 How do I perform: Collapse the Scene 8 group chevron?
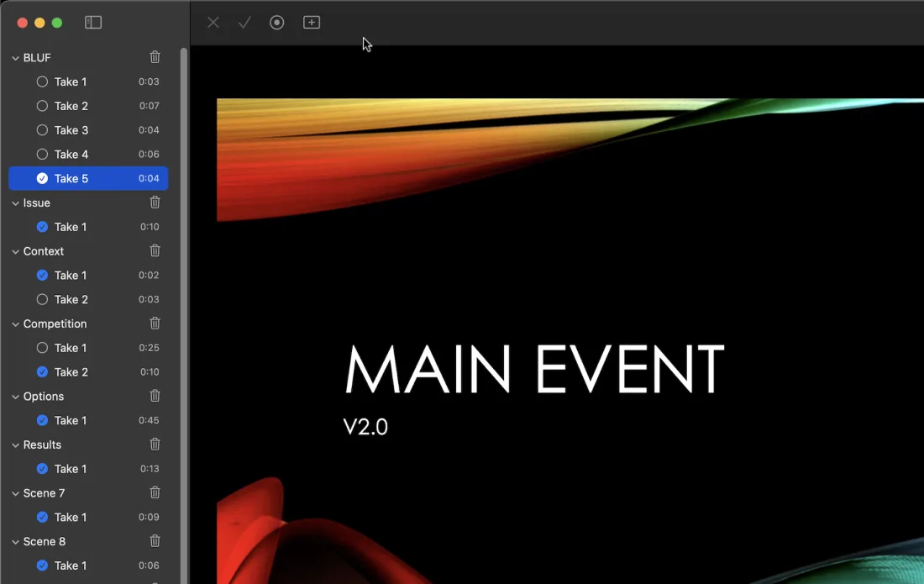(x=15, y=542)
